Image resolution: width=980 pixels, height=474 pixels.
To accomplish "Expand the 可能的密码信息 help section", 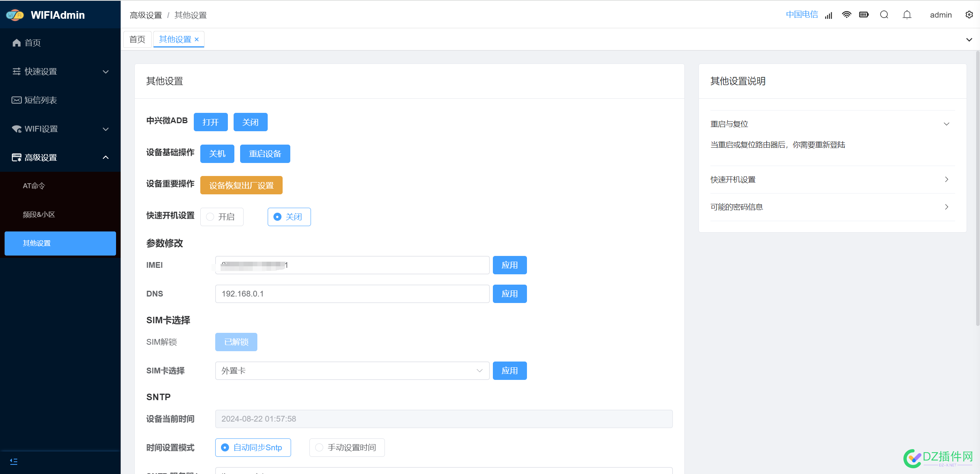I will click(x=833, y=207).
